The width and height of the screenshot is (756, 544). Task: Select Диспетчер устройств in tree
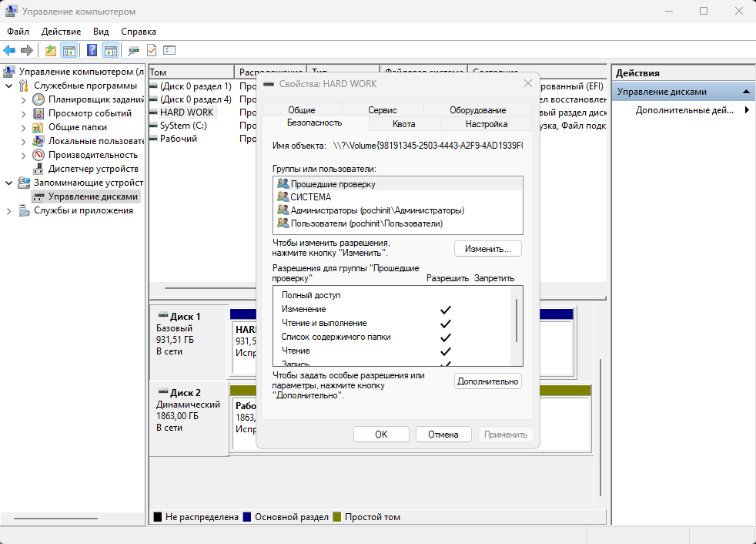pos(93,169)
